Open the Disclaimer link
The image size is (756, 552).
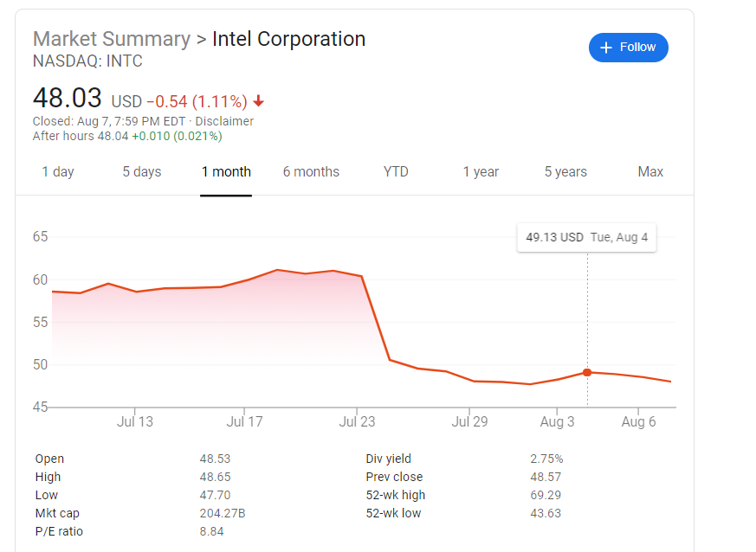224,121
